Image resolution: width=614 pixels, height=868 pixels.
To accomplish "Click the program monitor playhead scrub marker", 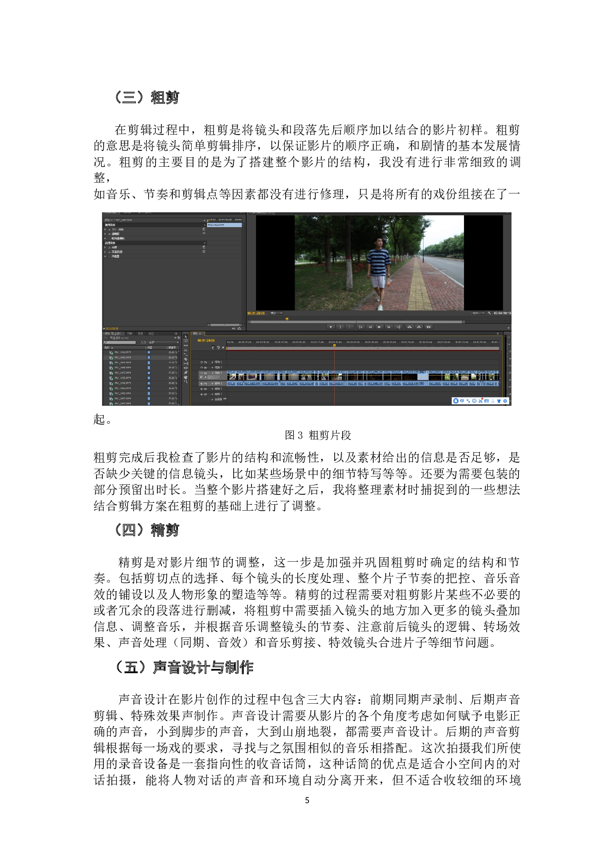I will tap(287, 319).
